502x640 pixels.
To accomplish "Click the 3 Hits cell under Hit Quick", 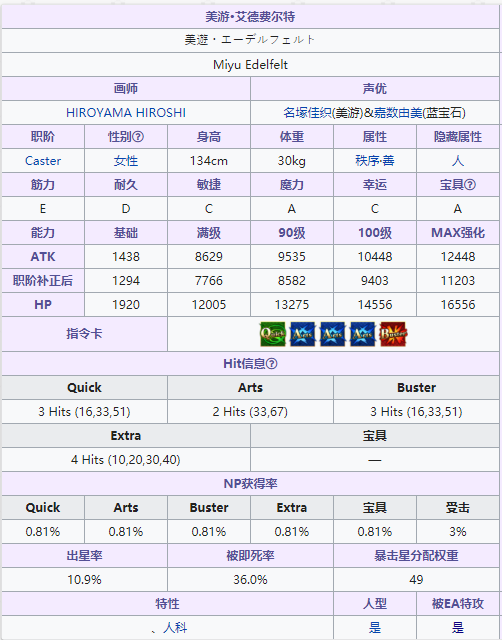I will (84, 411).
